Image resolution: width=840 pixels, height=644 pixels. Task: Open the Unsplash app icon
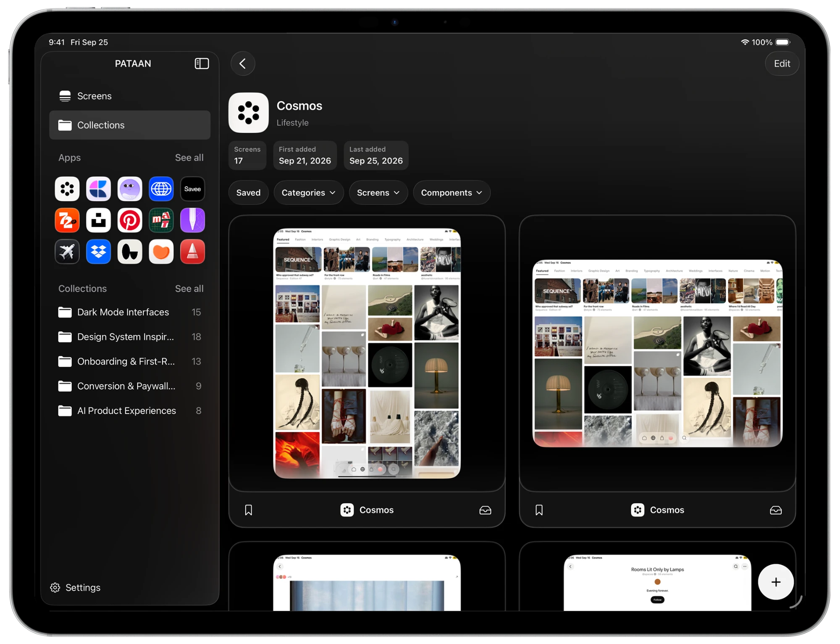pos(98,220)
